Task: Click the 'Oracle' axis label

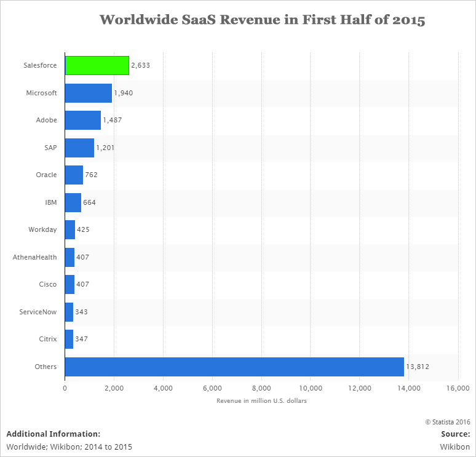Action: [47, 175]
